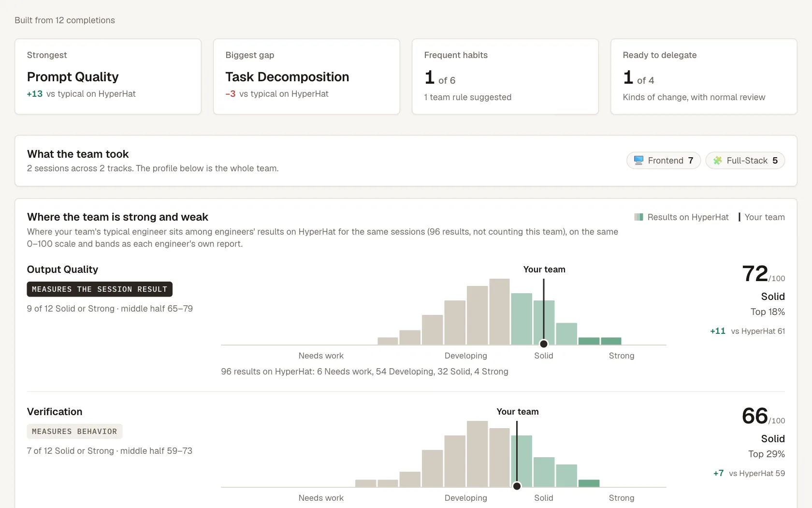Click the Your team legend line marker
This screenshot has height=508, width=812.
point(739,217)
